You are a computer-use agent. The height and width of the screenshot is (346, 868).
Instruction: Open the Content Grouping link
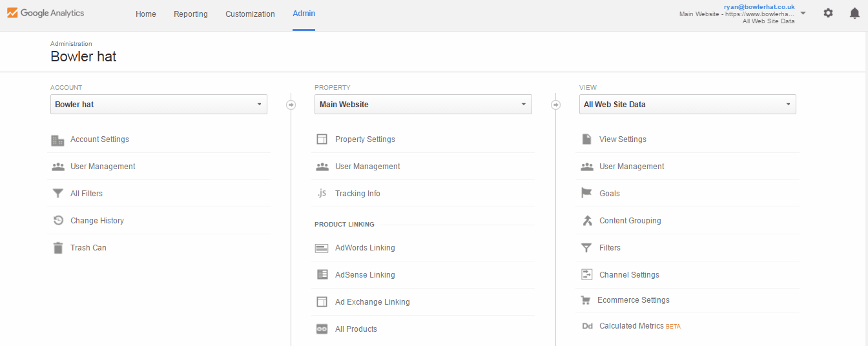click(630, 221)
